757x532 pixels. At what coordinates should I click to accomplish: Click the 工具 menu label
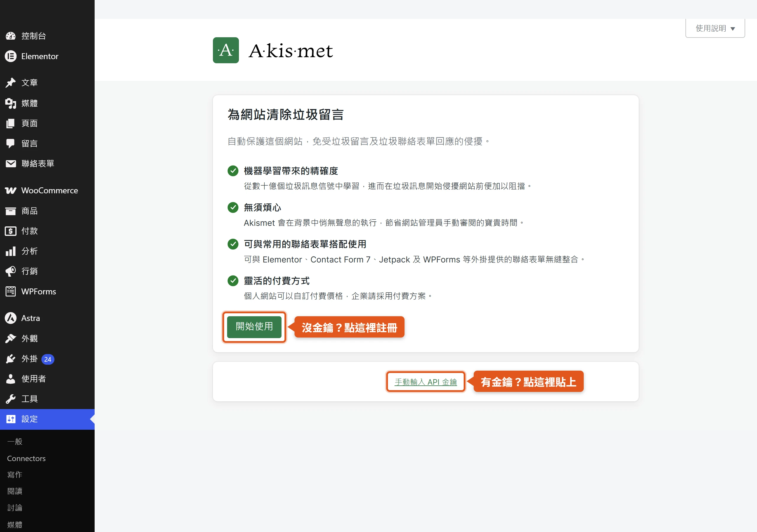[30, 399]
